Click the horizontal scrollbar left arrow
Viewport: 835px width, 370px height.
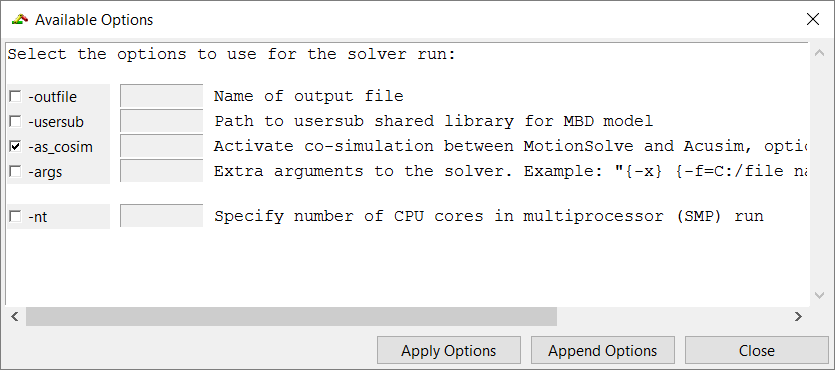pyautogui.click(x=15, y=317)
